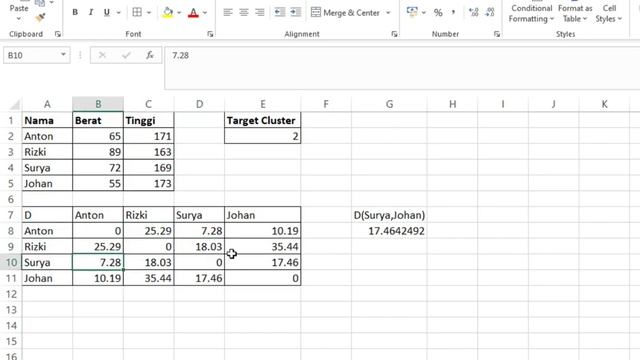640x360 pixels.
Task: Click the Nama header cell
Action: (47, 120)
